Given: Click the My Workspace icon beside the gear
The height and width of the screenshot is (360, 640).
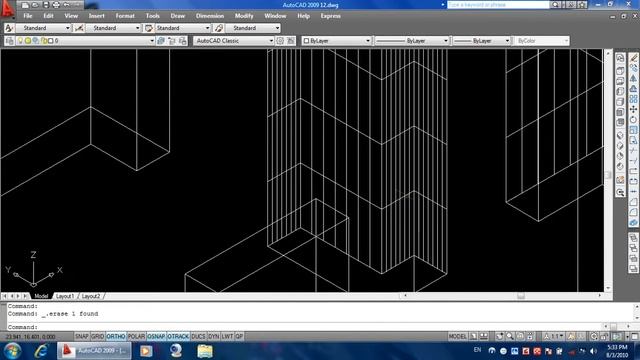Looking at the screenshot, I should (x=291, y=41).
